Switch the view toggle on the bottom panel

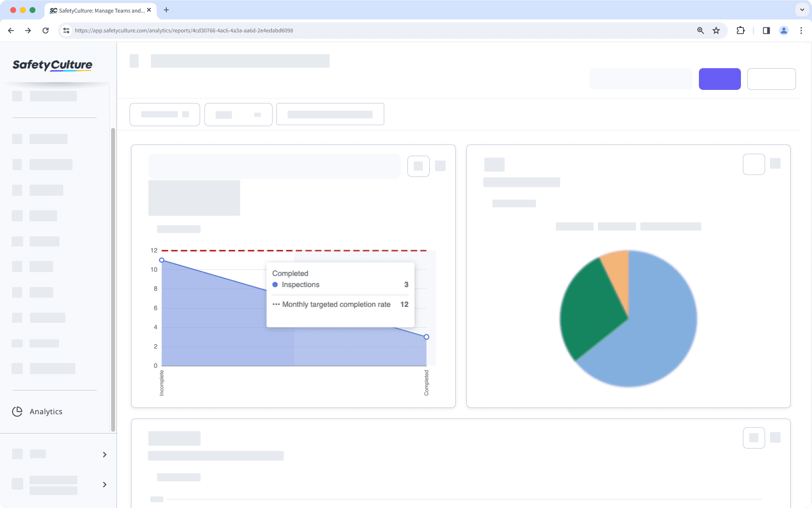pyautogui.click(x=754, y=437)
